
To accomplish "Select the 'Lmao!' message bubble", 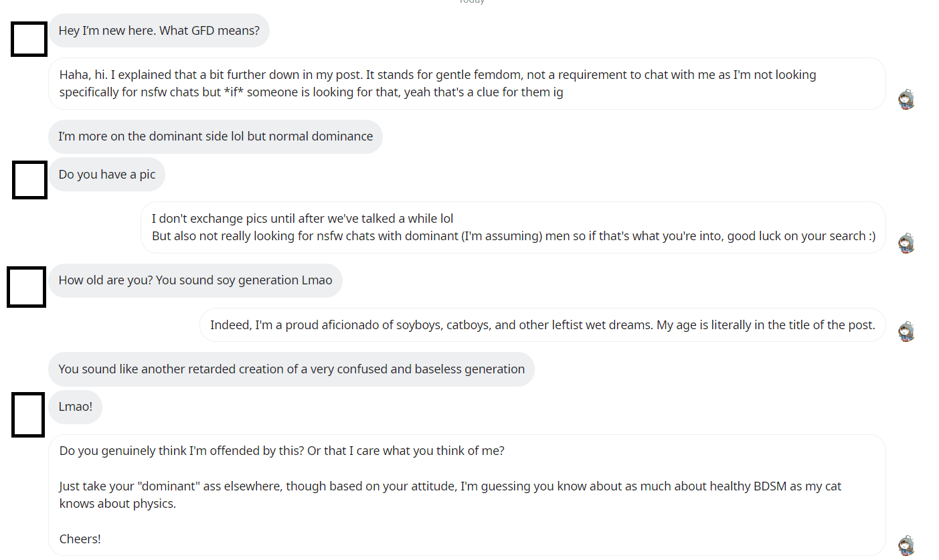I will point(75,406).
